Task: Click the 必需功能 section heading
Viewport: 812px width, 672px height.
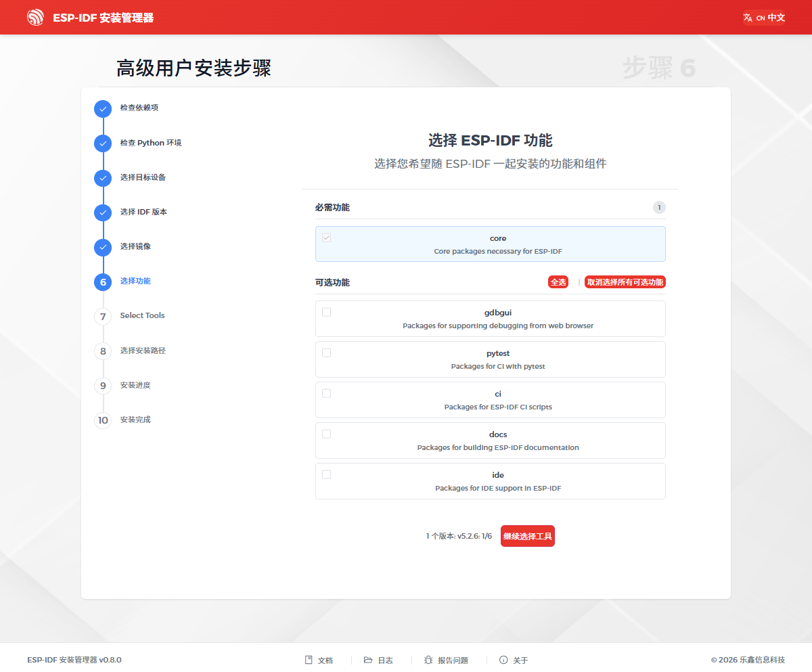Action: [332, 208]
